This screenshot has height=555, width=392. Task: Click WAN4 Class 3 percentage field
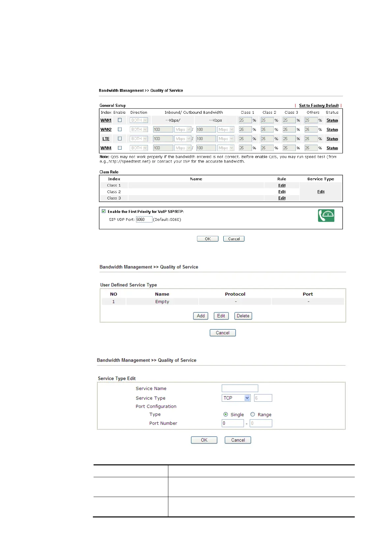289,148
